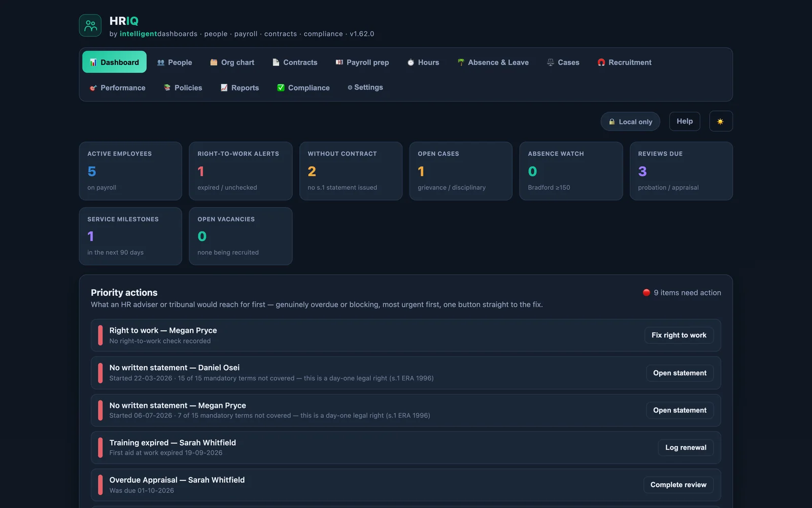Image resolution: width=812 pixels, height=508 pixels.
Task: Open the People tab
Action: pos(175,62)
